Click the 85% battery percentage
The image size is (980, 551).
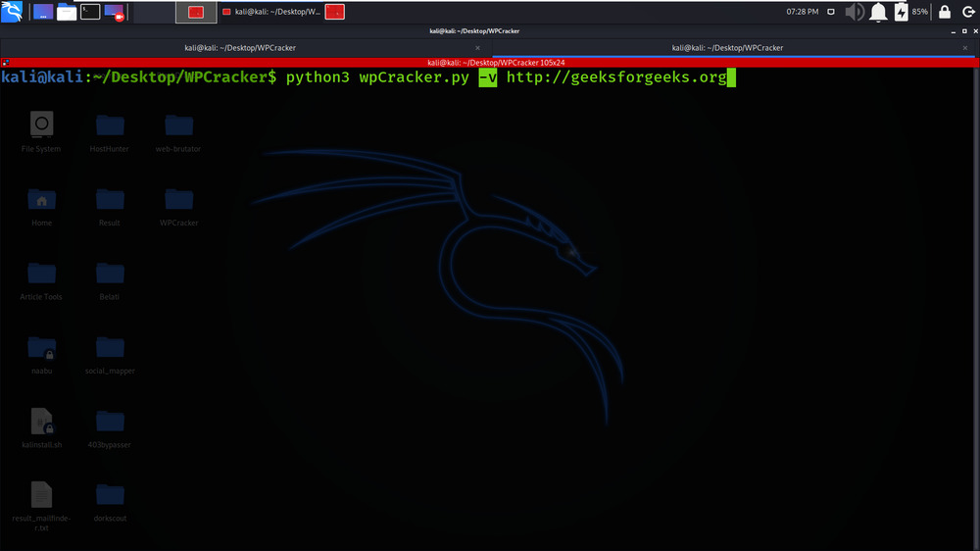pyautogui.click(x=919, y=11)
